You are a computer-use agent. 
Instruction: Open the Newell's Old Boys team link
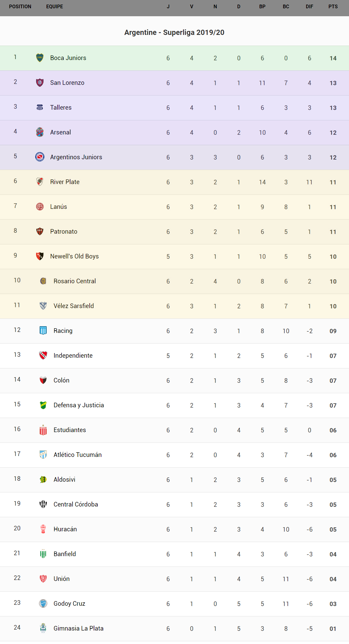[x=74, y=256]
